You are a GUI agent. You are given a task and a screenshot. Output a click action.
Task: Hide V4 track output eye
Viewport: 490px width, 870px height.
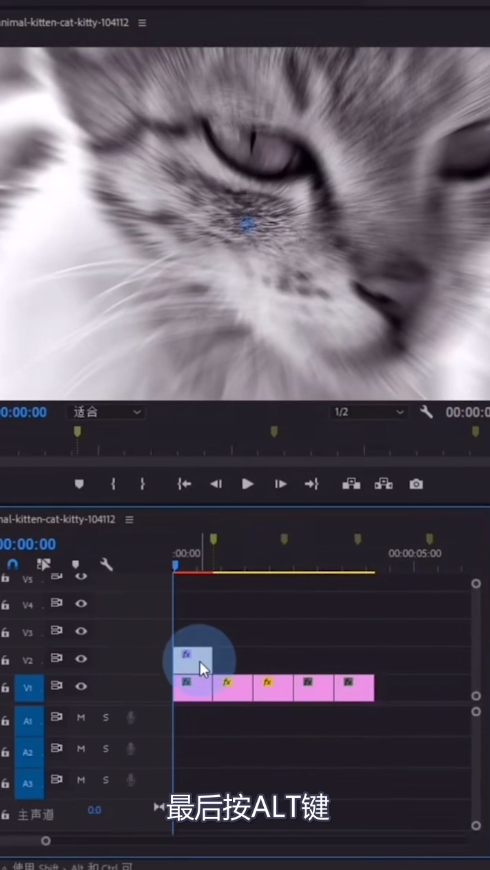[81, 603]
